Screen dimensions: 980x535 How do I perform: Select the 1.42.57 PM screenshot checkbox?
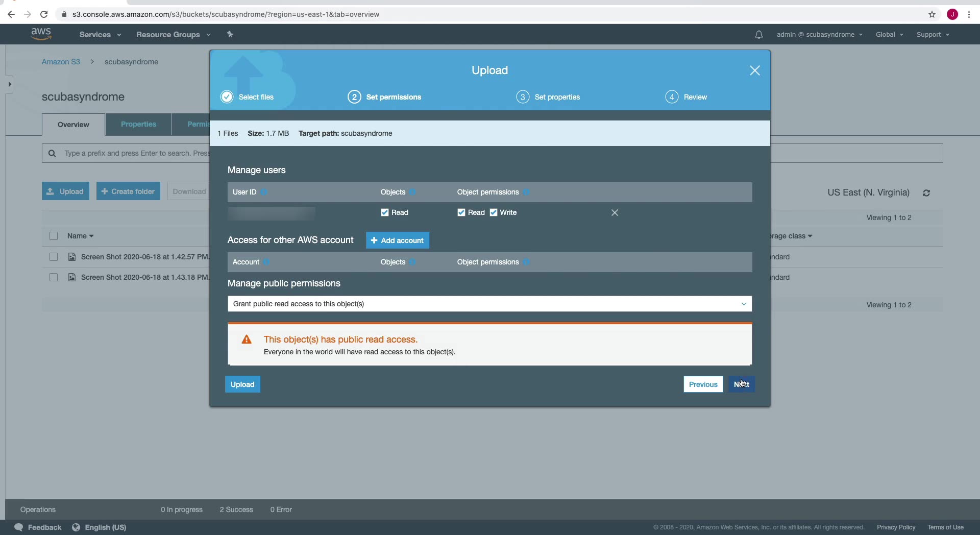(54, 257)
